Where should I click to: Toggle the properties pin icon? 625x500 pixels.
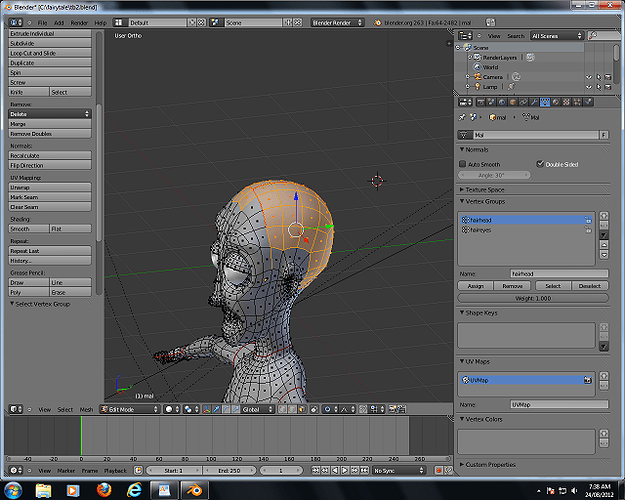(462, 117)
